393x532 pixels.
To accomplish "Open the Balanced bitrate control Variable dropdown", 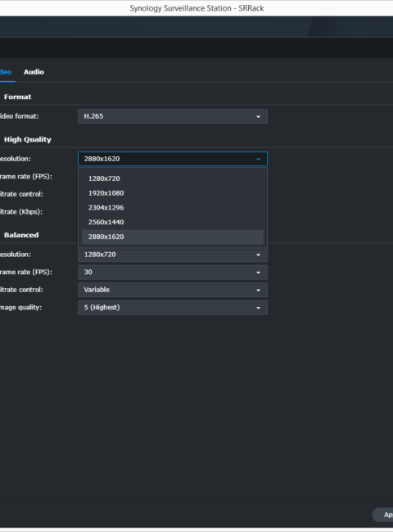I will [x=173, y=290].
